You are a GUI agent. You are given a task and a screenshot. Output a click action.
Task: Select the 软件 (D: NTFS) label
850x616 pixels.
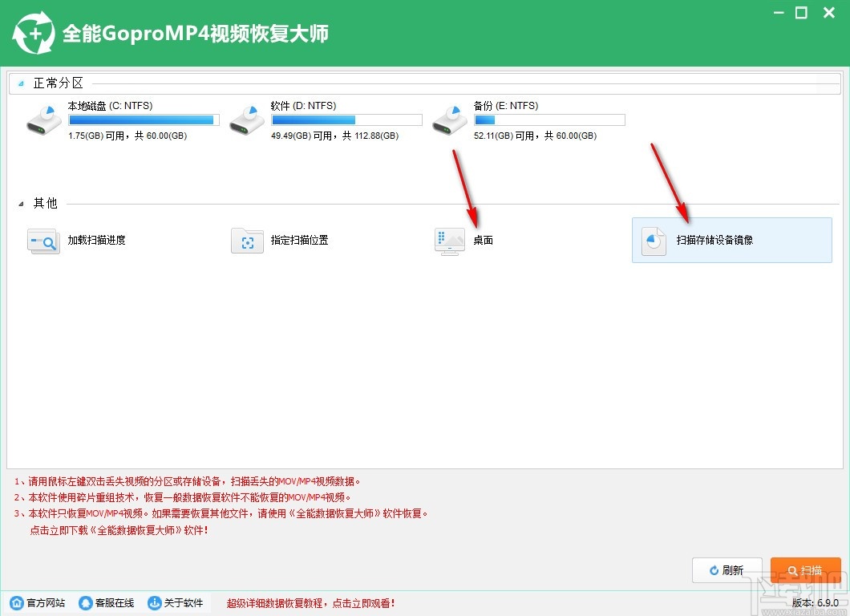(304, 106)
